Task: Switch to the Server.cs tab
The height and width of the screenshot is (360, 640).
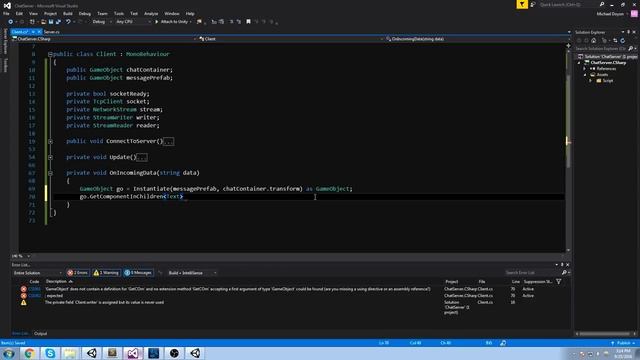Action: [52, 31]
